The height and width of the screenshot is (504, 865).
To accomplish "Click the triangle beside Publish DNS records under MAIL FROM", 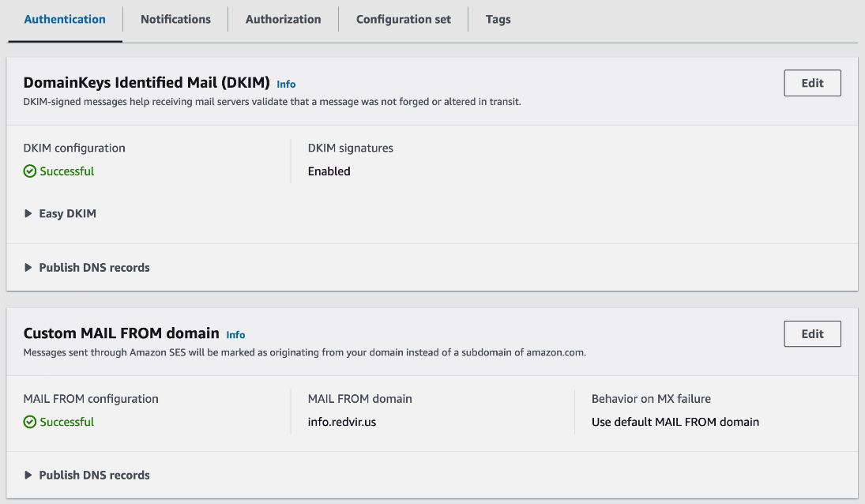I will pos(28,475).
